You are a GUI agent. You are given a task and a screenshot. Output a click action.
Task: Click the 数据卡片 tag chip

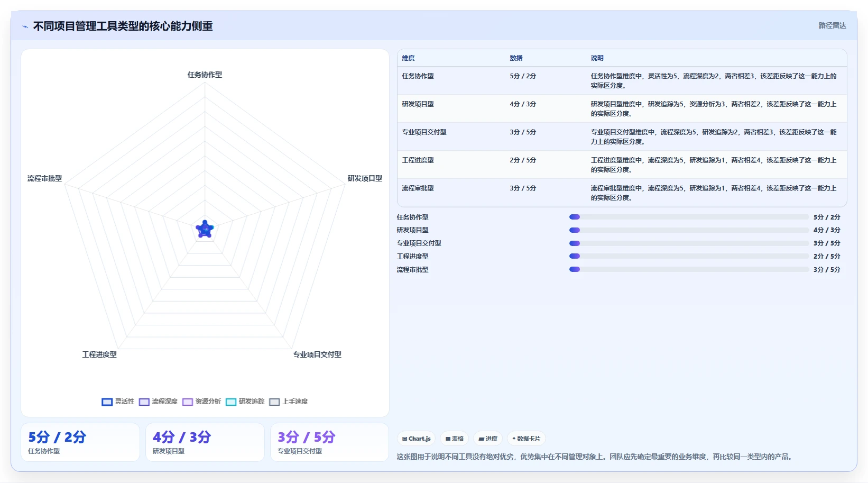(527, 439)
